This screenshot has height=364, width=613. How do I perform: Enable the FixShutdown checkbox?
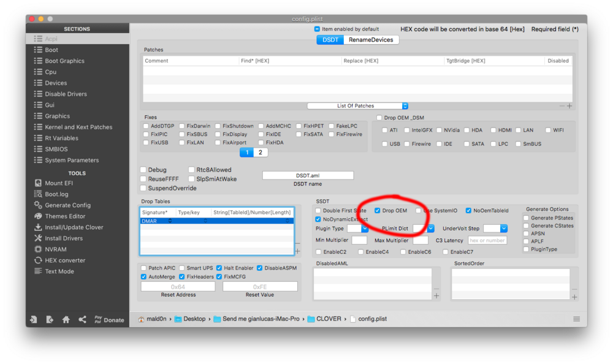pos(218,126)
